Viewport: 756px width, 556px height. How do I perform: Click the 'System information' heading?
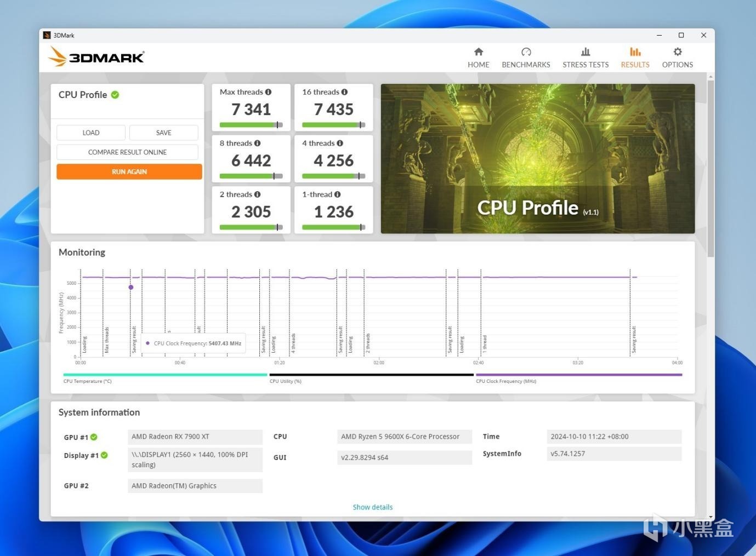(99, 412)
